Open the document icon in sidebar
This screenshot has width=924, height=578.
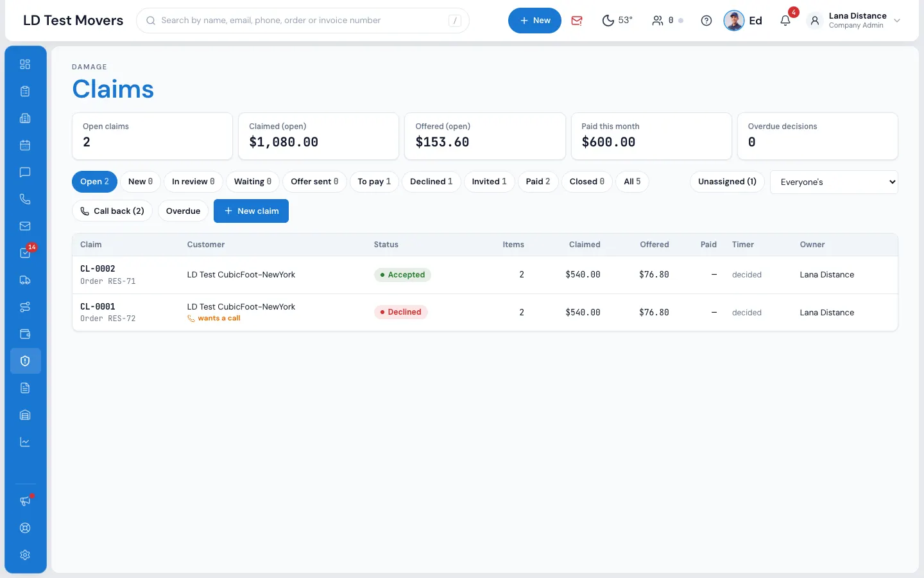click(x=25, y=388)
